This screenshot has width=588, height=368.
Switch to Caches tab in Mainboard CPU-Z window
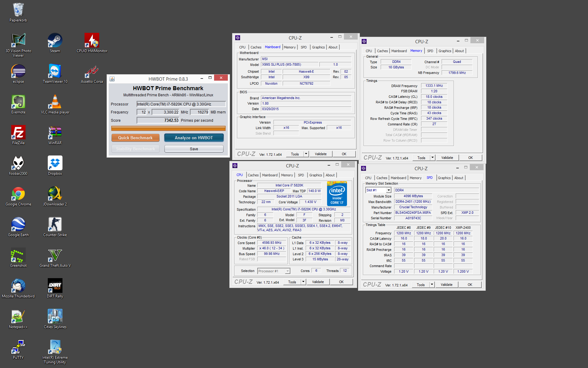(x=256, y=47)
